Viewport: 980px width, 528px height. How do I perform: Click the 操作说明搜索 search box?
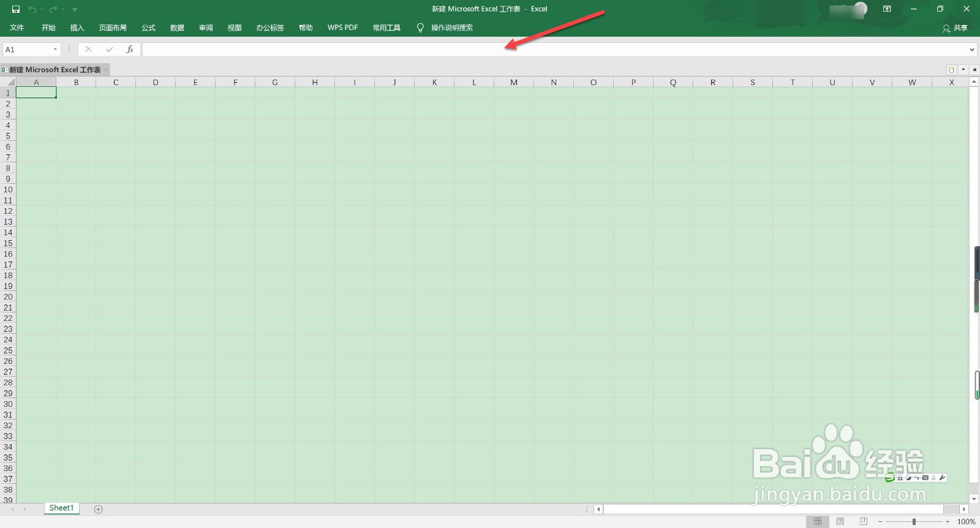tap(452, 28)
